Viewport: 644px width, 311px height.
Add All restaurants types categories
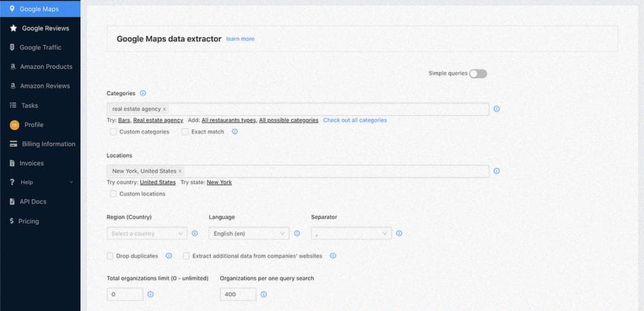tap(229, 120)
